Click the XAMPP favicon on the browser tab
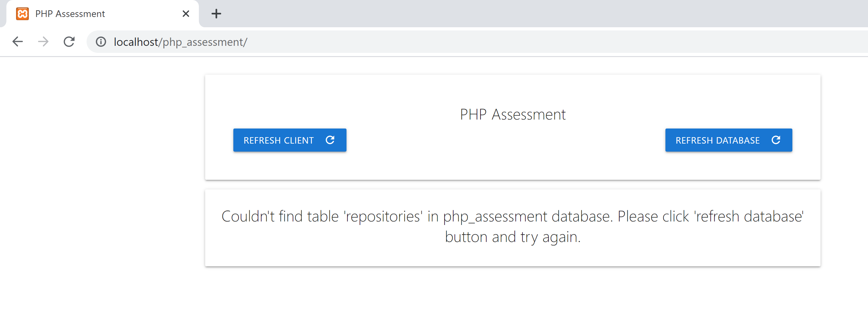868x316 pixels. [x=22, y=13]
